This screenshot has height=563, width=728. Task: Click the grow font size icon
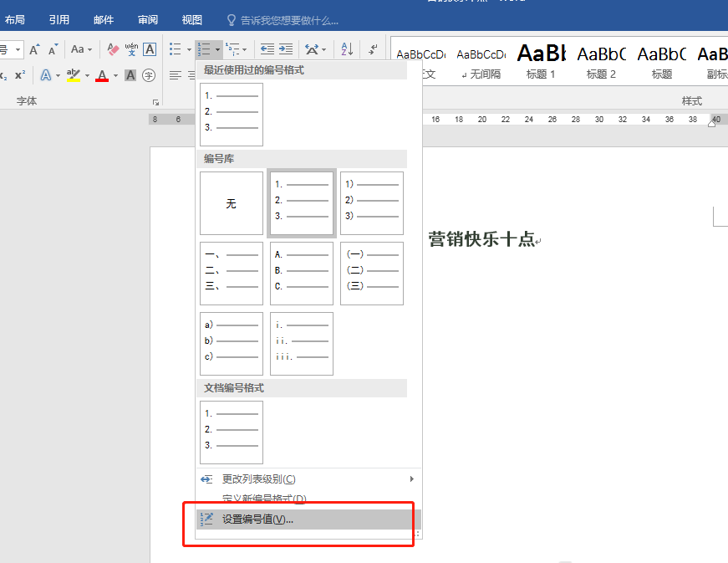click(x=34, y=49)
